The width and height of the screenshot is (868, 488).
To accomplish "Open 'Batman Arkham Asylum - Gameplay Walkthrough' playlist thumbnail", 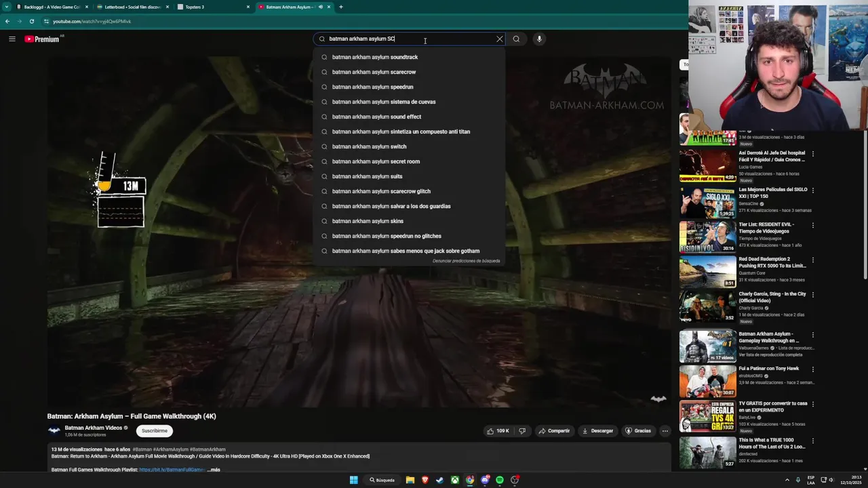I will (708, 346).
